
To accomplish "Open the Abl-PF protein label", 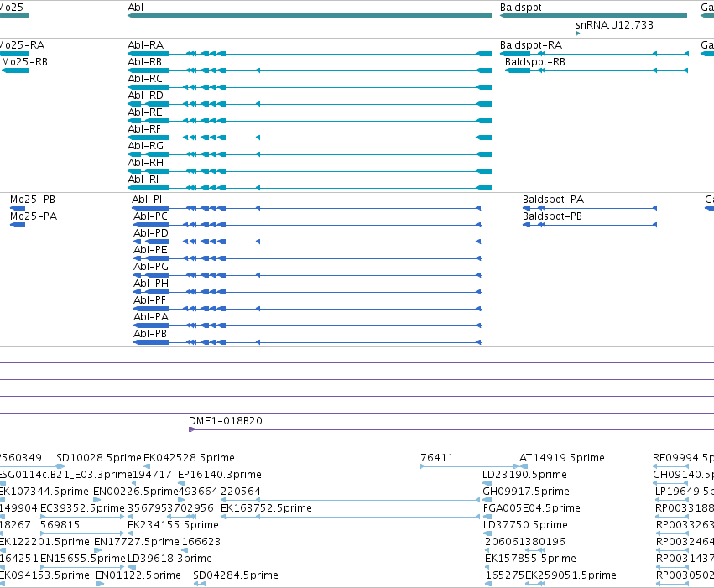I will click(150, 300).
